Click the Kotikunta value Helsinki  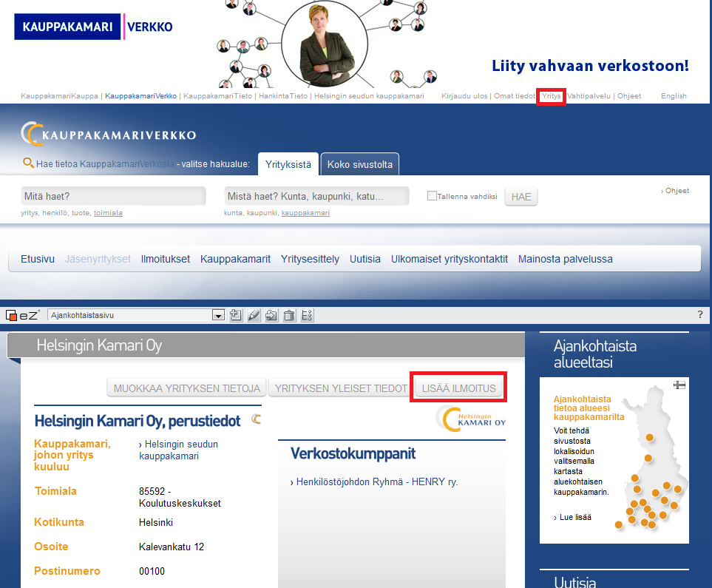coord(156,522)
